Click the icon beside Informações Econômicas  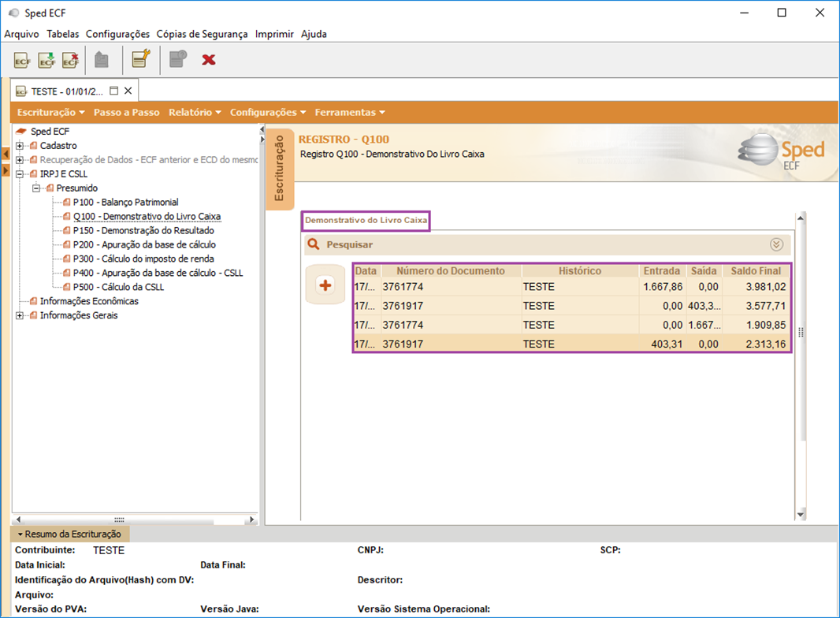(34, 301)
